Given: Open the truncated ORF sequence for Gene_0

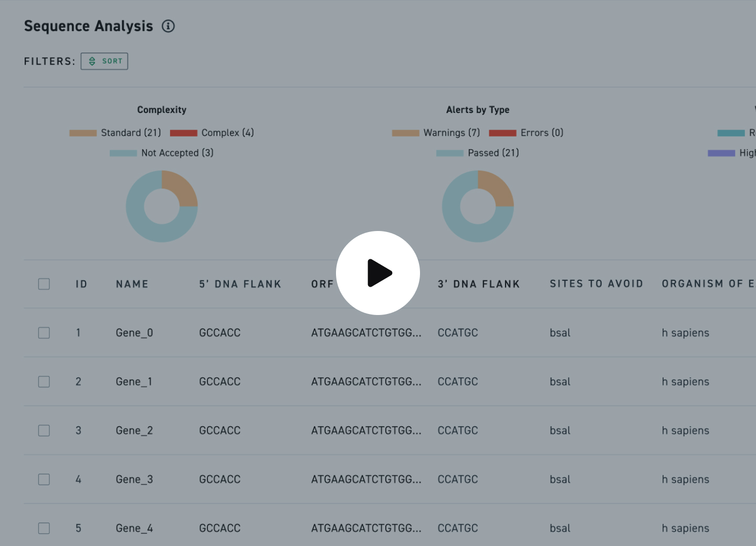Looking at the screenshot, I should click(x=366, y=333).
